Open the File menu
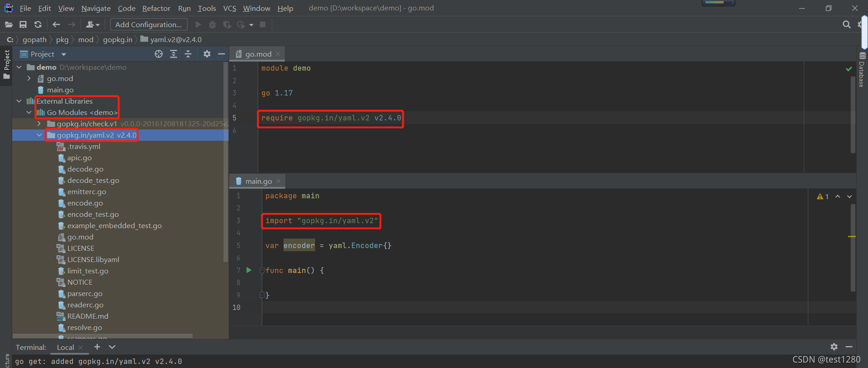Viewport: 868px width, 368px height. click(25, 8)
